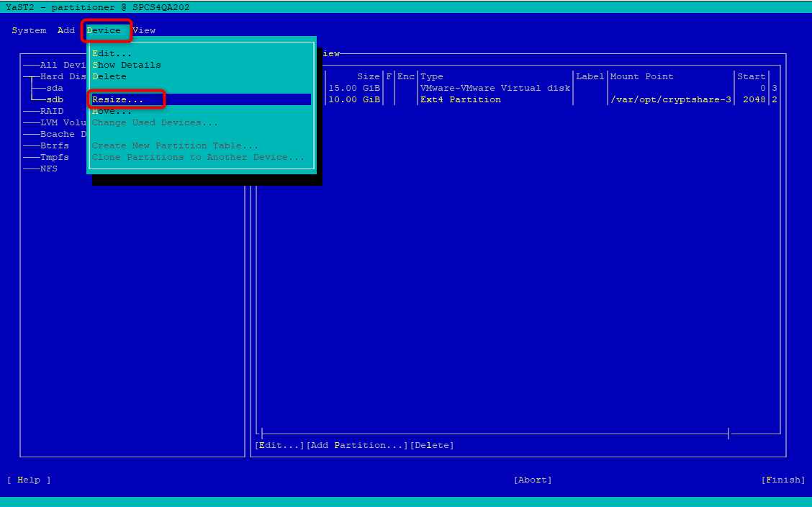Choose Delete from the Device menu
This screenshot has width=812, height=507.
pyautogui.click(x=109, y=76)
